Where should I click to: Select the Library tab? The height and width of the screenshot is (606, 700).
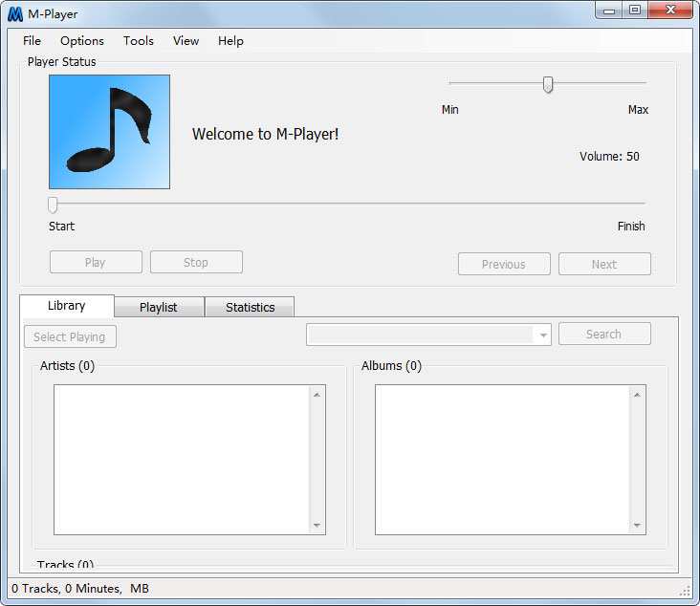(67, 306)
